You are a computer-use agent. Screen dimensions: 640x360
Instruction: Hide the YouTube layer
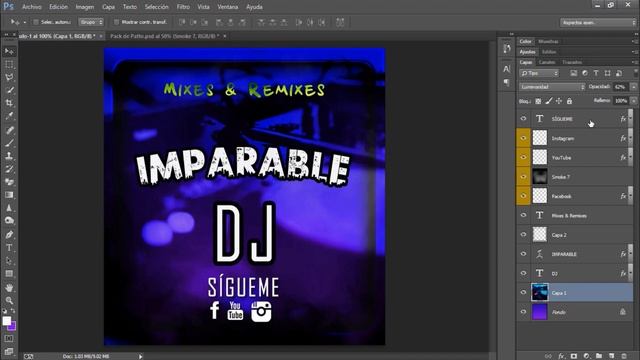(x=523, y=157)
